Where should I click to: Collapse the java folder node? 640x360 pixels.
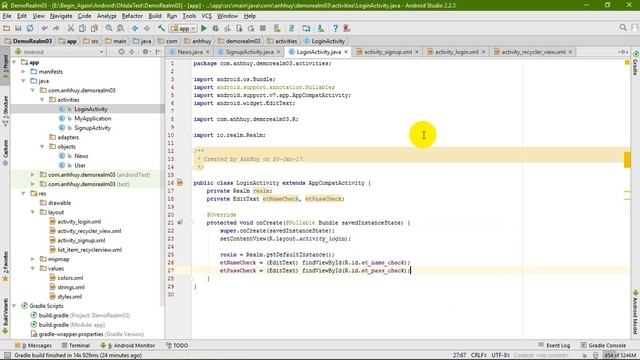24,81
